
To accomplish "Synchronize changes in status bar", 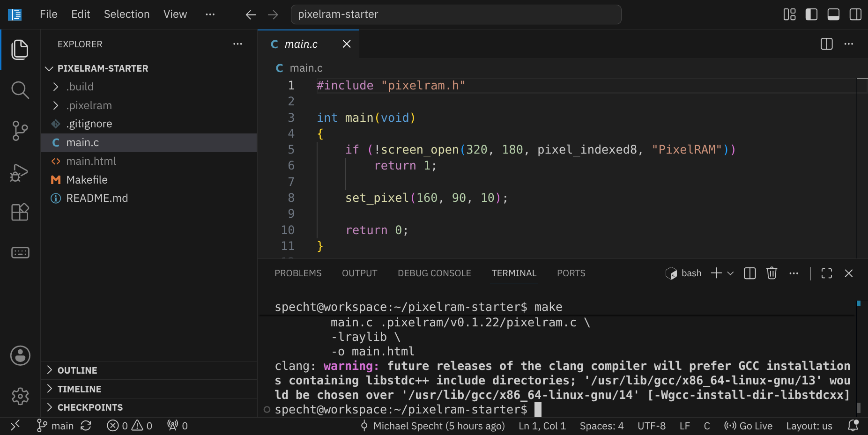I will 86,426.
